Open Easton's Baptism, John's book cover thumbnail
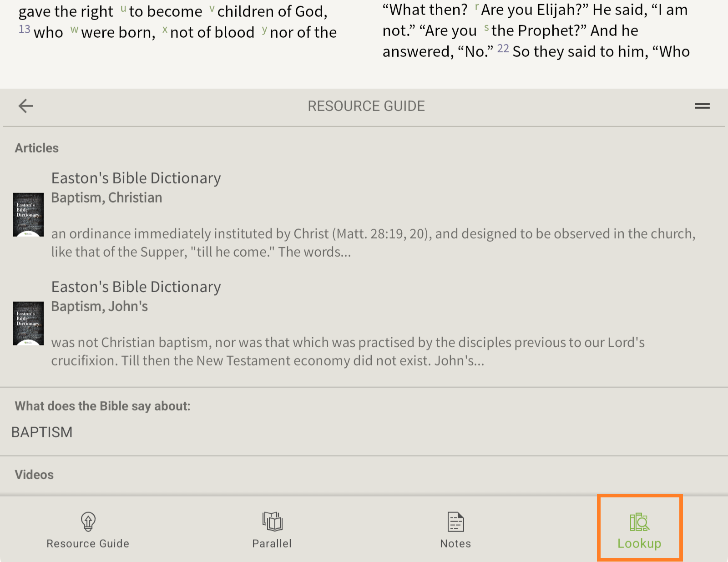Screen dimensions: 728x562 (28, 324)
